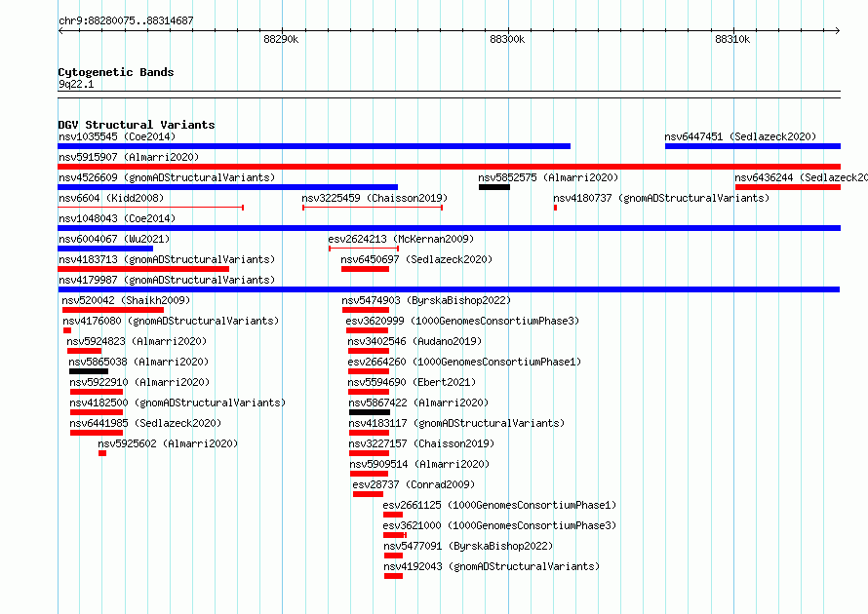Click the 88290k ruler tick label
This screenshot has width=868, height=614.
click(281, 39)
